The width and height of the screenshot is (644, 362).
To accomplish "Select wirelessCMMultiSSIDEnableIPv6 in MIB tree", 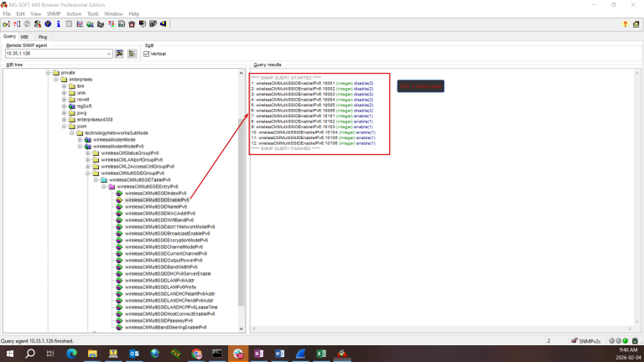I will pos(157,200).
